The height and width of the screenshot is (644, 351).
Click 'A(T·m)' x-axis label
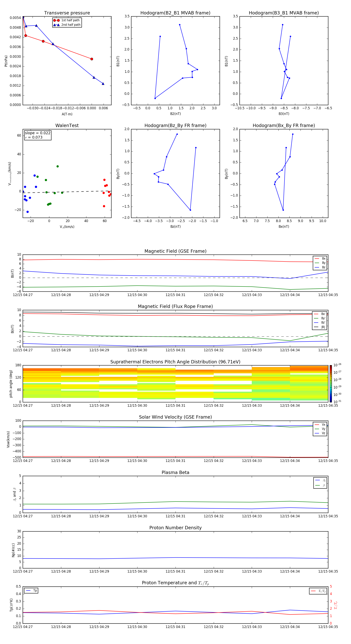67,114
